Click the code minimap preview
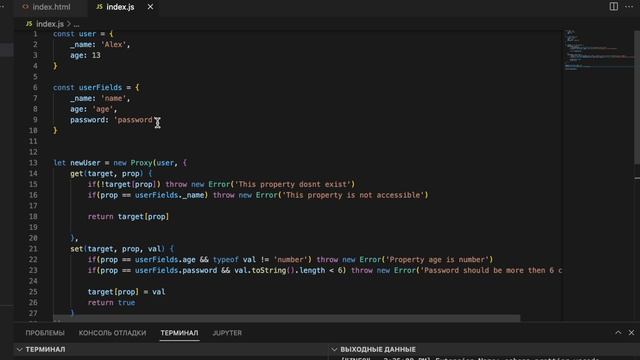The width and height of the screenshot is (640, 360). click(598, 50)
